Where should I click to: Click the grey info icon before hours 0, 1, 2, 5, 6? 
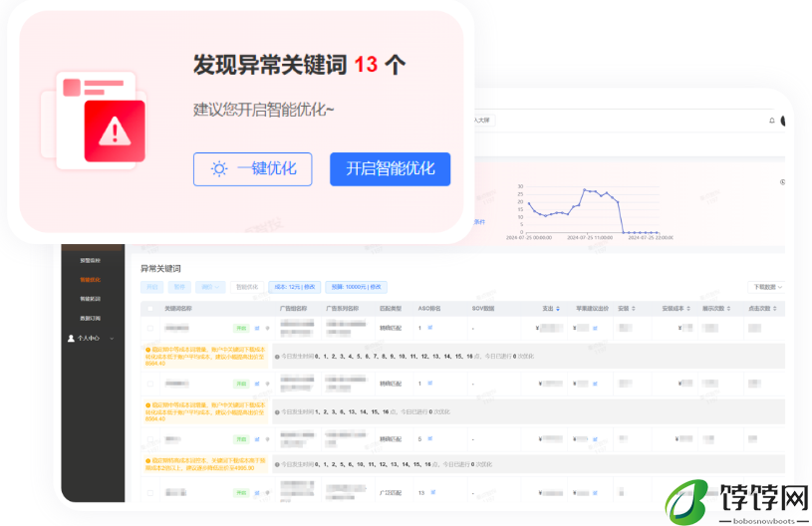tap(277, 465)
